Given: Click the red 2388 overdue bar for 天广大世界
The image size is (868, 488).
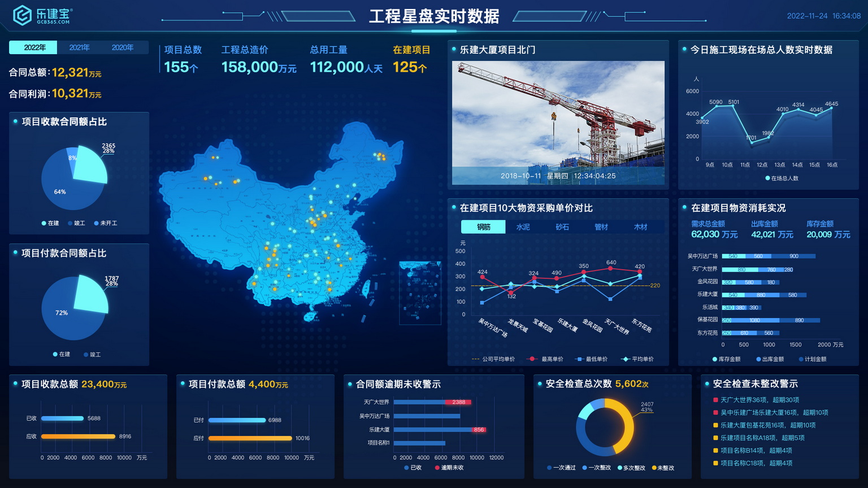Looking at the screenshot, I should tap(458, 402).
